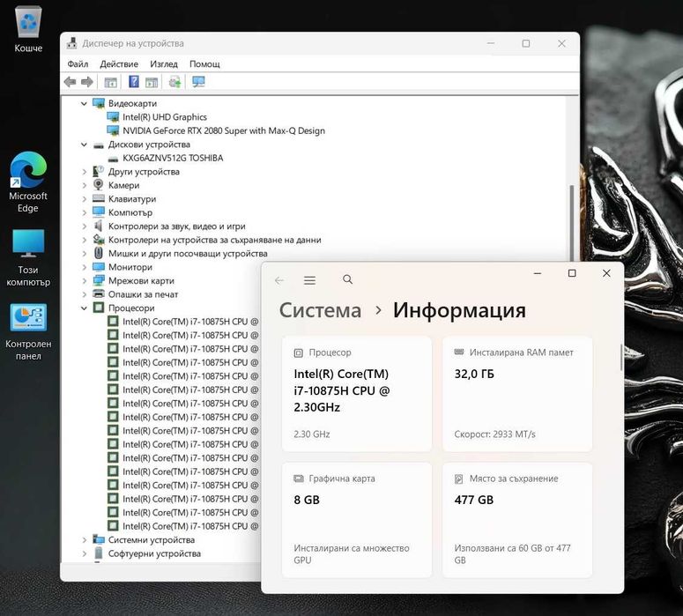The height and width of the screenshot is (616, 683).
Task: Collapse the Видеокарти category
Action: pyautogui.click(x=84, y=104)
